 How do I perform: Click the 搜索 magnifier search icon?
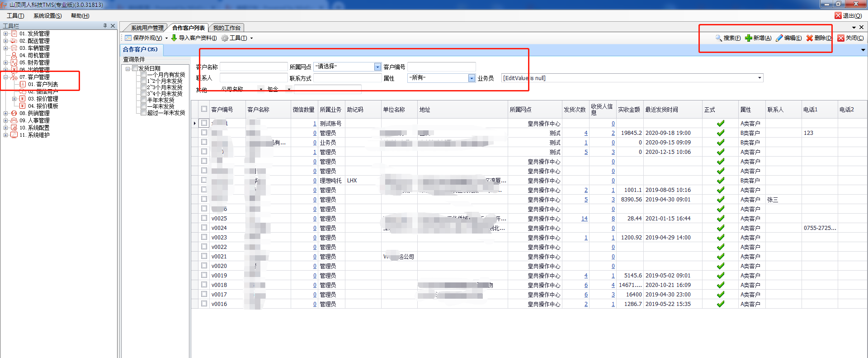718,38
